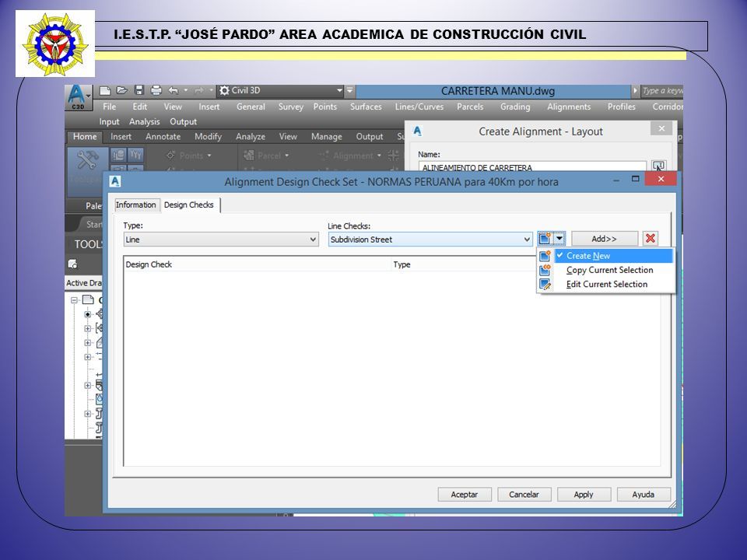Open the Customize Quick Access Toolbar arrow
The width and height of the screenshot is (747, 560).
click(349, 90)
